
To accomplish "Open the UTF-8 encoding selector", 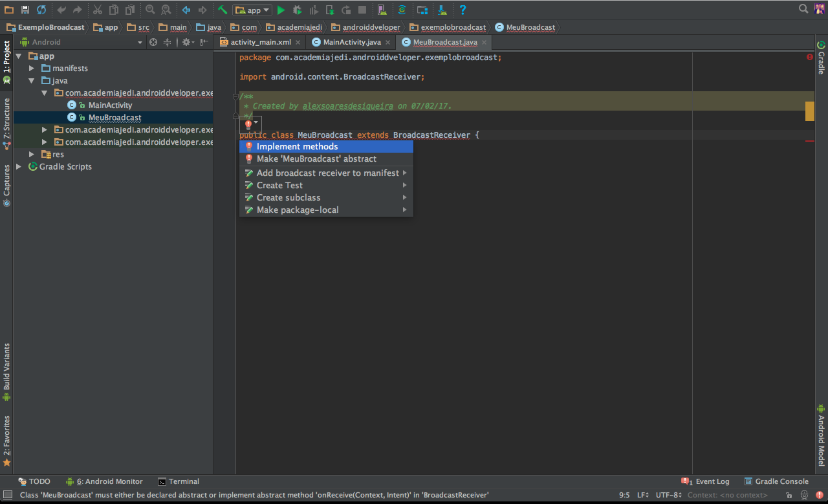I will (x=668, y=495).
